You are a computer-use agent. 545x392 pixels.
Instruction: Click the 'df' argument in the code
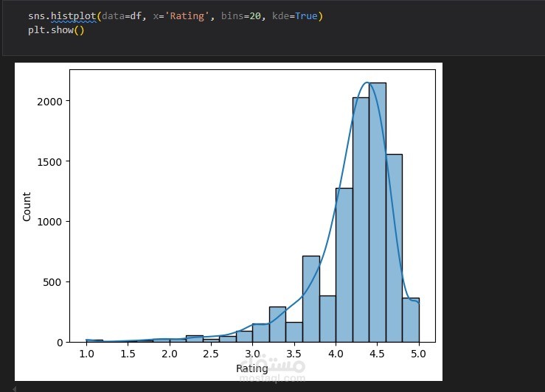[x=136, y=16]
